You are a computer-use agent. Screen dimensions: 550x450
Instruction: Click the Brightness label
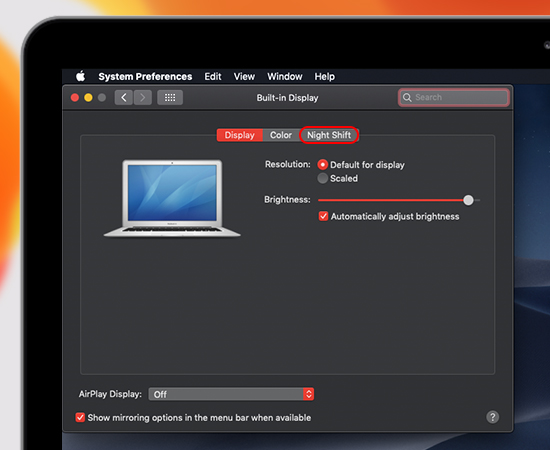coord(287,200)
